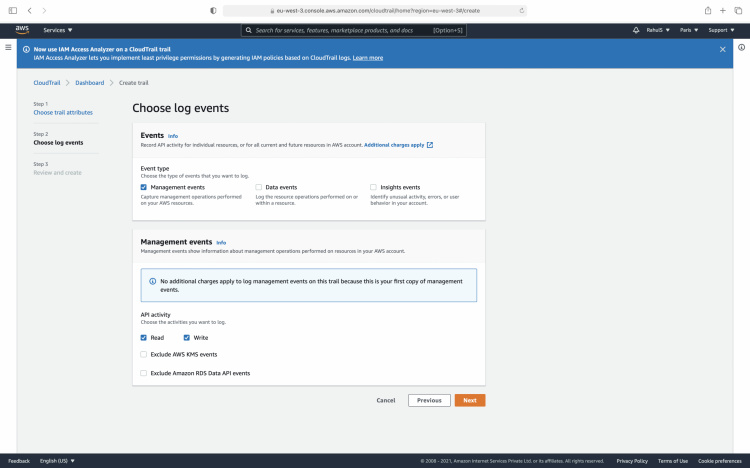Dismiss the IAM Access Analyzer banner
Image resolution: width=750 pixels, height=468 pixels.
pyautogui.click(x=723, y=48)
